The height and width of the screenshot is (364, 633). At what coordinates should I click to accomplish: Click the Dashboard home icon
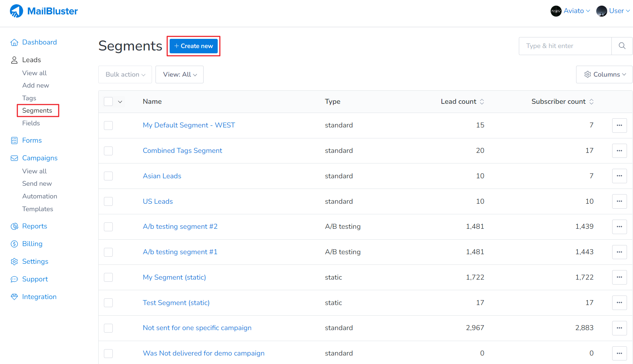click(14, 42)
